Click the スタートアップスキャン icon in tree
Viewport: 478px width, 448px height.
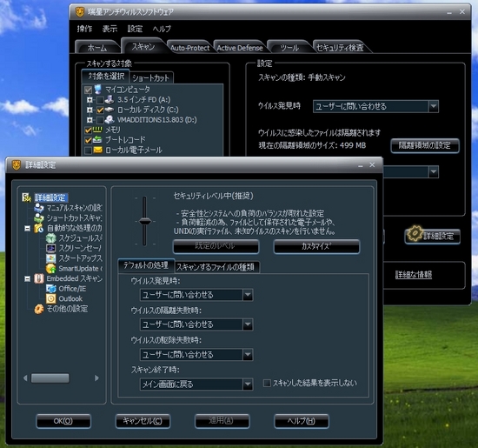coord(51,258)
